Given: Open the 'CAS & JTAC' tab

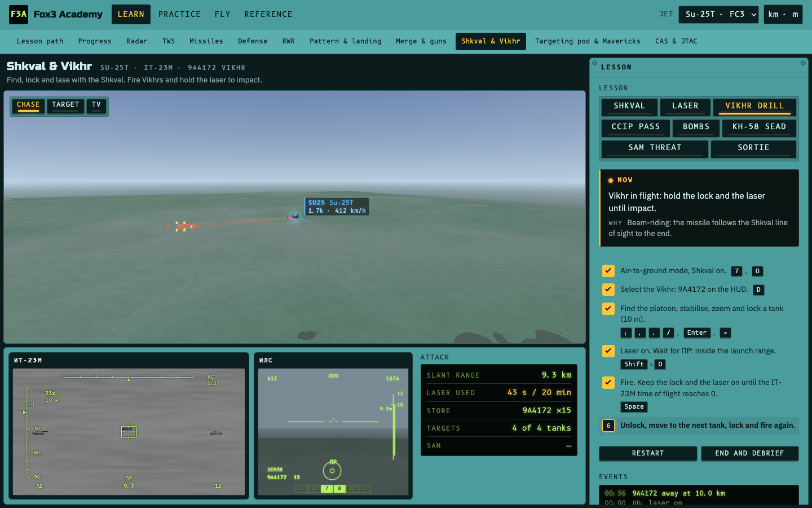Looking at the screenshot, I should [x=676, y=41].
